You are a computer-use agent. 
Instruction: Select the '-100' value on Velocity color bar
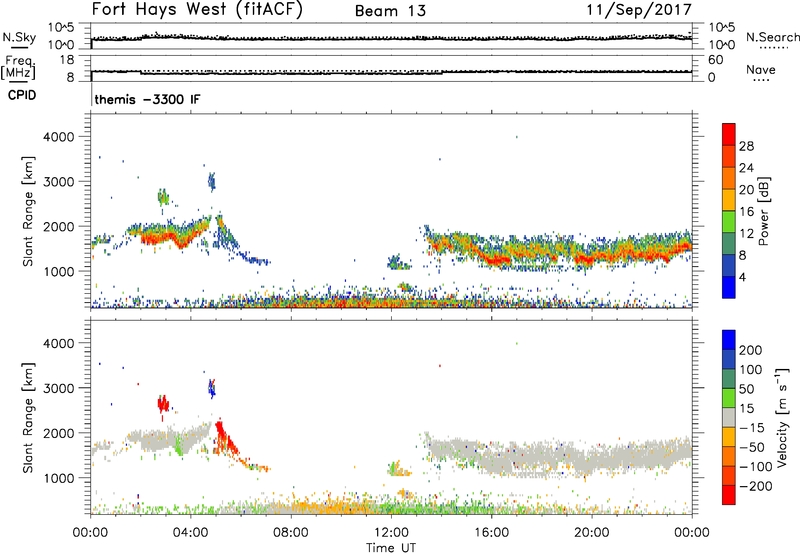point(756,467)
